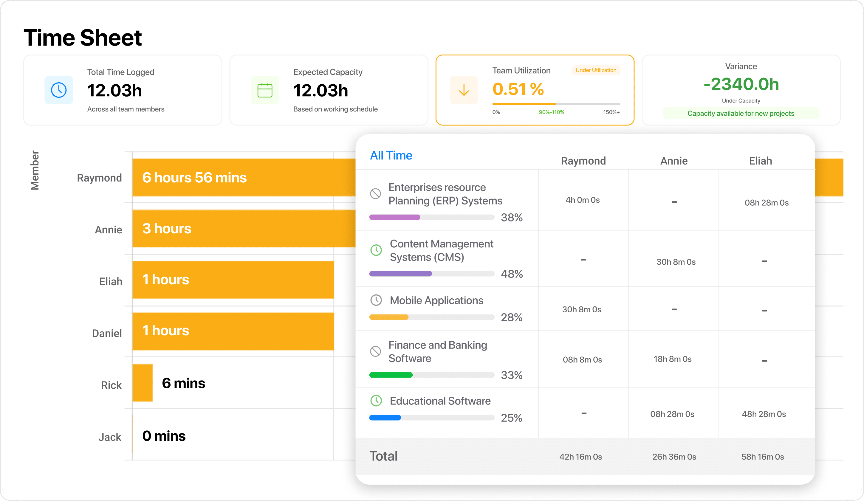
Task: Select the Eliah column header
Action: 760,161
